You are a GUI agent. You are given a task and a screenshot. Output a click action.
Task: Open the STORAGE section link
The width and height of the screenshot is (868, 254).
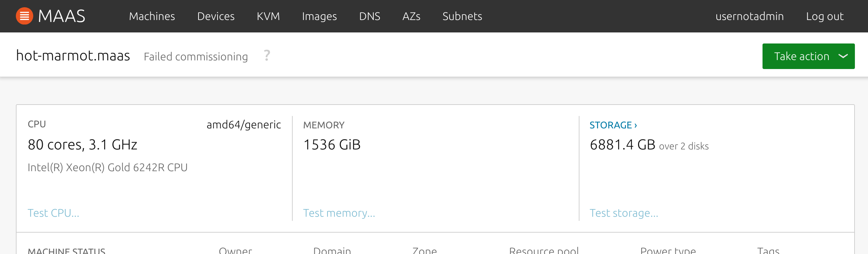(x=613, y=125)
